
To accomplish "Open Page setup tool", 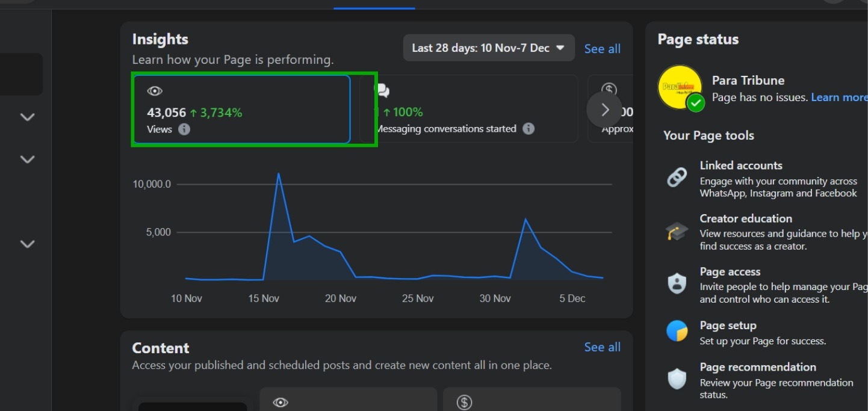I will [x=766, y=332].
